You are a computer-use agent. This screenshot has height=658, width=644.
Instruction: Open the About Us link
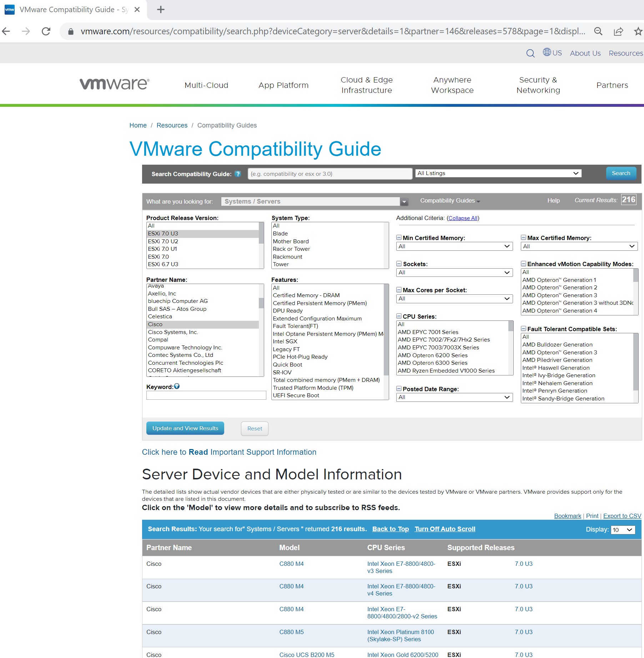tap(585, 53)
